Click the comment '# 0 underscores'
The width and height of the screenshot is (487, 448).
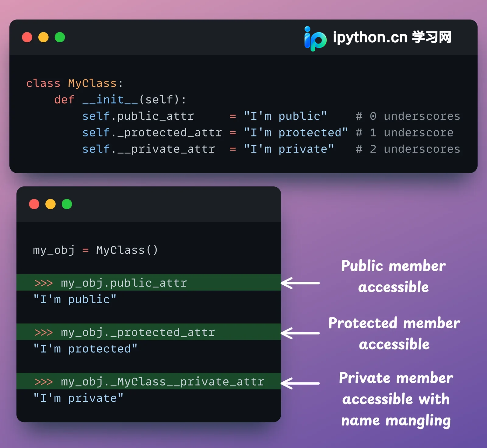[408, 116]
